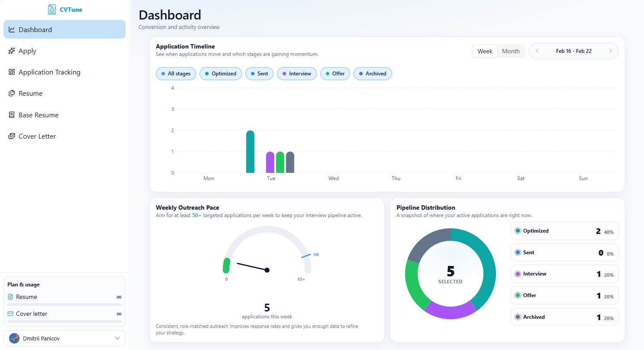Toggle the Optimized stage filter chip
This screenshot has width=644, height=350.
tap(220, 74)
